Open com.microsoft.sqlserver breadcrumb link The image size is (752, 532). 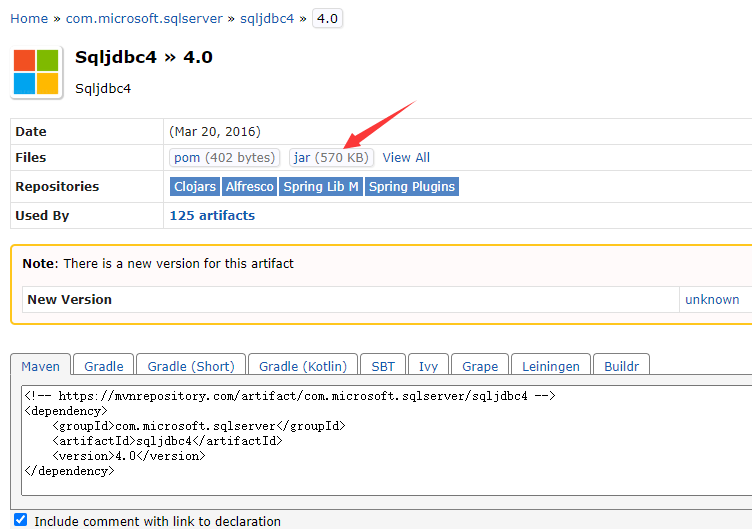144,19
